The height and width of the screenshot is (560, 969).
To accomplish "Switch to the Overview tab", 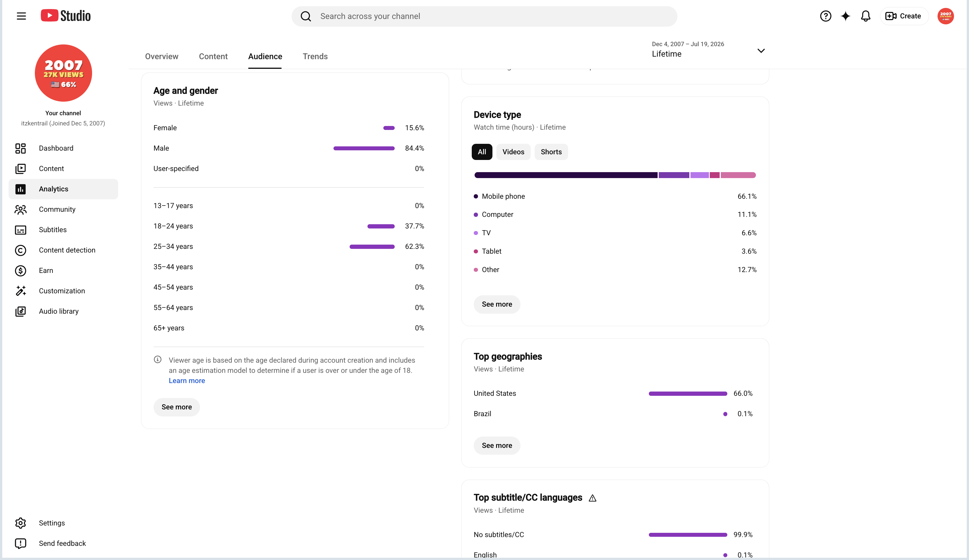I will click(x=161, y=57).
